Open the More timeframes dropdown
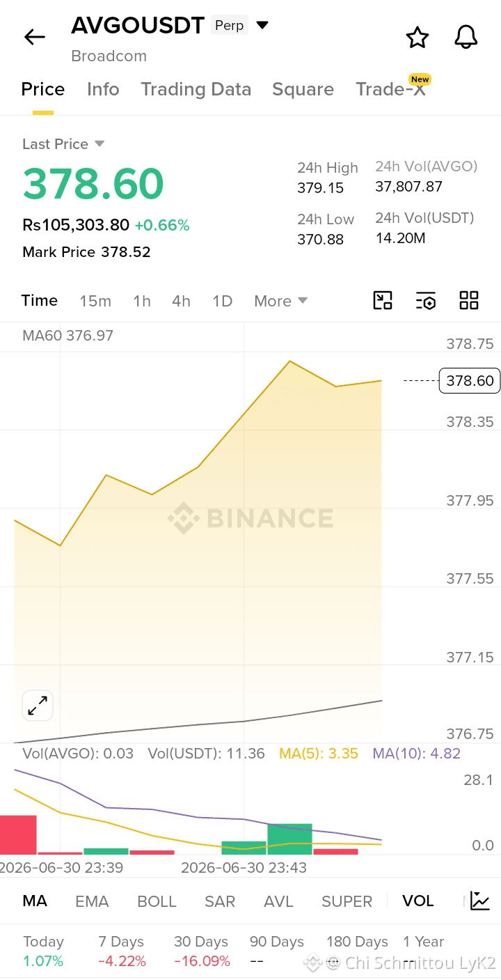Viewport: 501px width, 980px height. [x=280, y=301]
